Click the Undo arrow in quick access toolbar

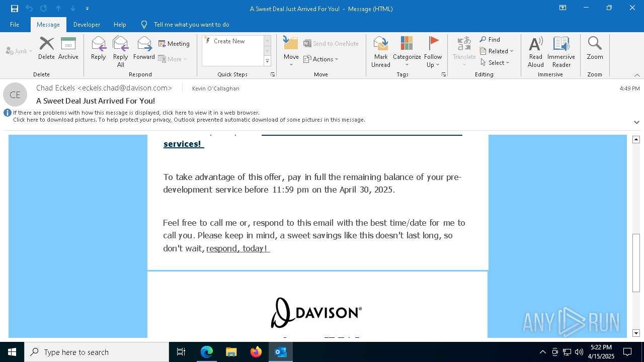[x=29, y=9]
